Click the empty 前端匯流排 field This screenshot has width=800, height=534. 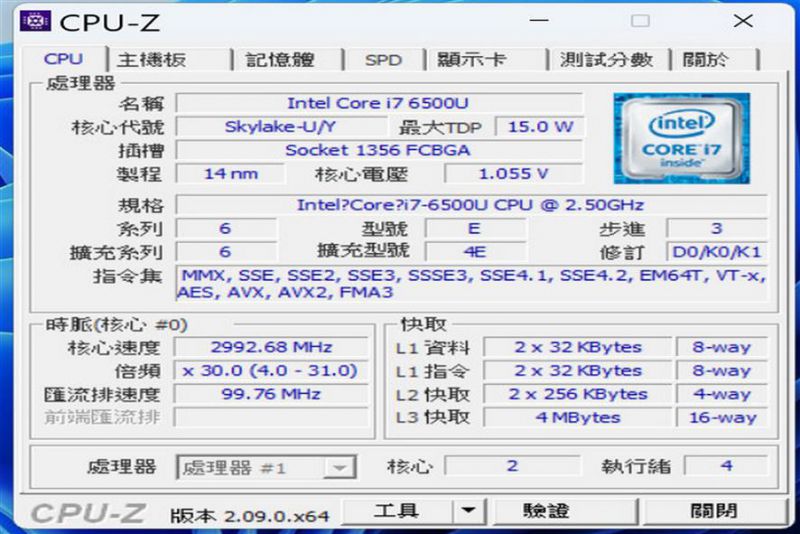[x=271, y=417]
